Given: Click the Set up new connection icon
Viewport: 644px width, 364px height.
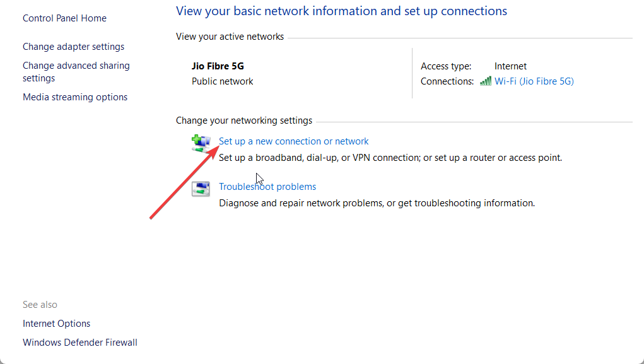Looking at the screenshot, I should [x=201, y=144].
